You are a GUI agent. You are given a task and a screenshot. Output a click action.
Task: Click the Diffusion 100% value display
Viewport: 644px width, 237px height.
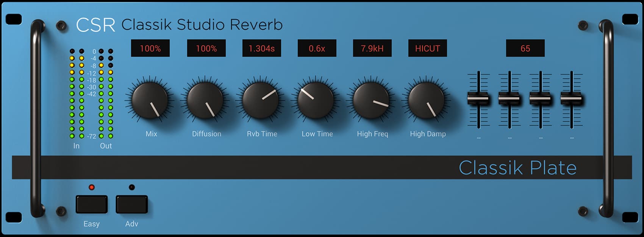206,48
